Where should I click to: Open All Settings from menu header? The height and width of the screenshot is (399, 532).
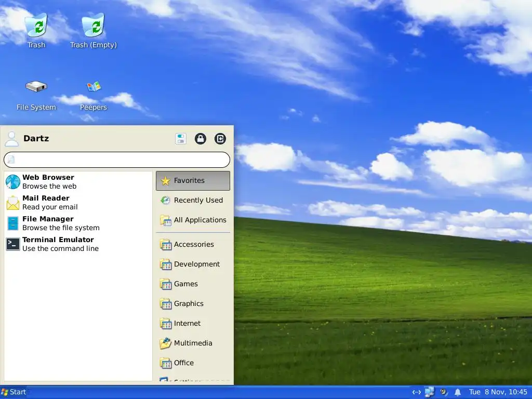click(181, 139)
